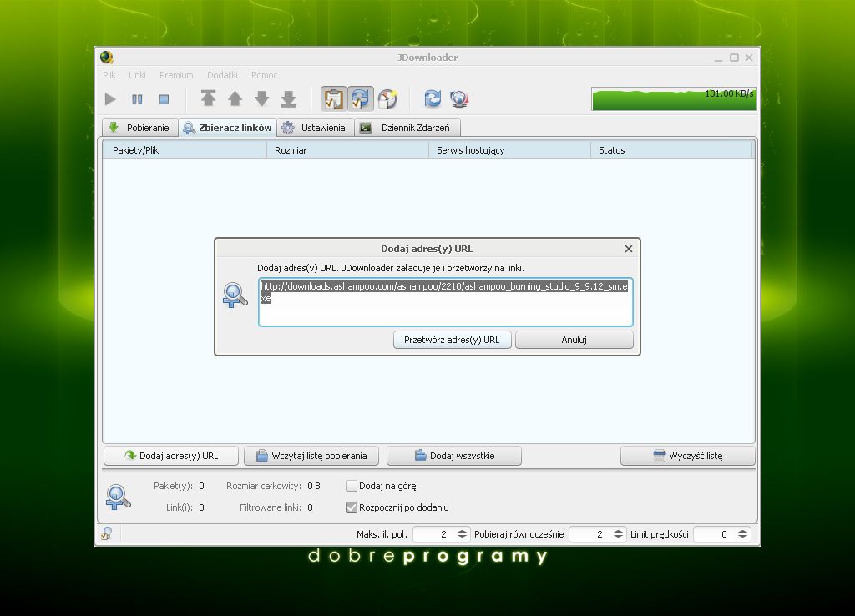Open the Dodatki menu

tap(222, 75)
